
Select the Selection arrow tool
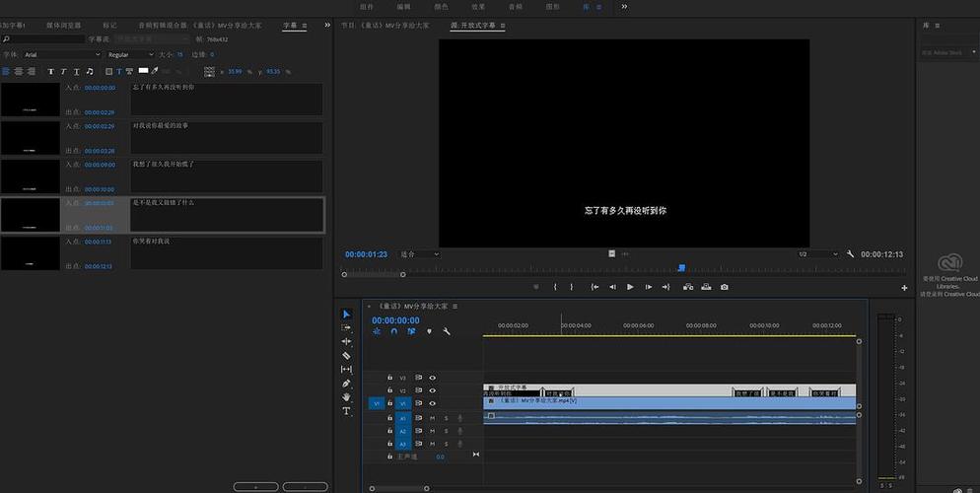[346, 314]
